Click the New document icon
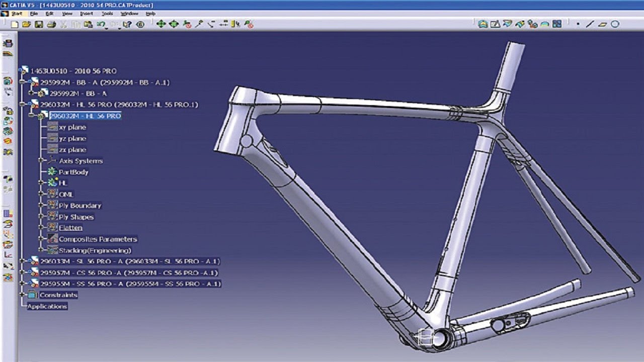 [x=15, y=24]
